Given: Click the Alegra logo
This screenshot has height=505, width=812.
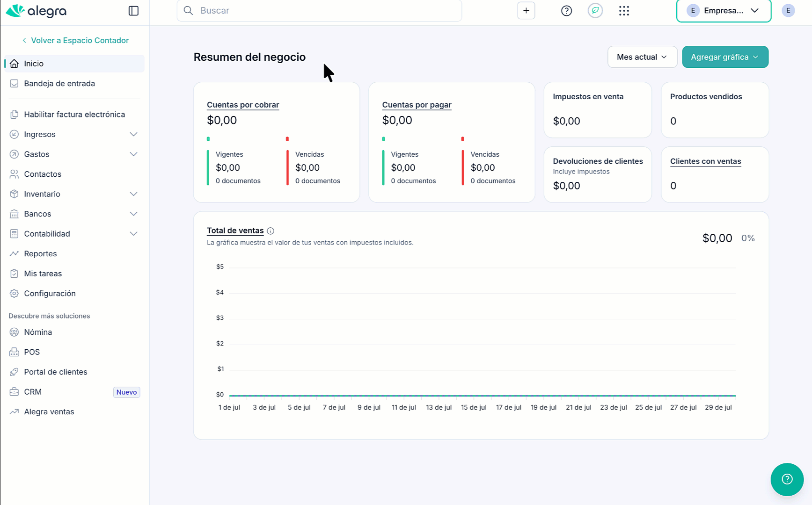Looking at the screenshot, I should pyautogui.click(x=36, y=10).
